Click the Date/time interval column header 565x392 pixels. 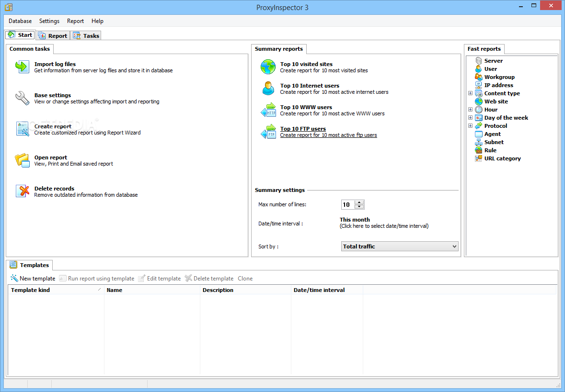tap(327, 290)
